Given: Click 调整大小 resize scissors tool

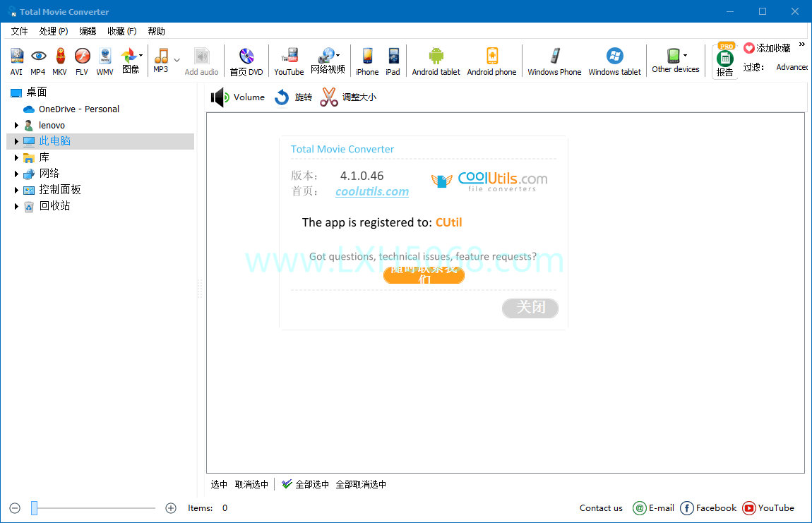Looking at the screenshot, I should pos(349,97).
